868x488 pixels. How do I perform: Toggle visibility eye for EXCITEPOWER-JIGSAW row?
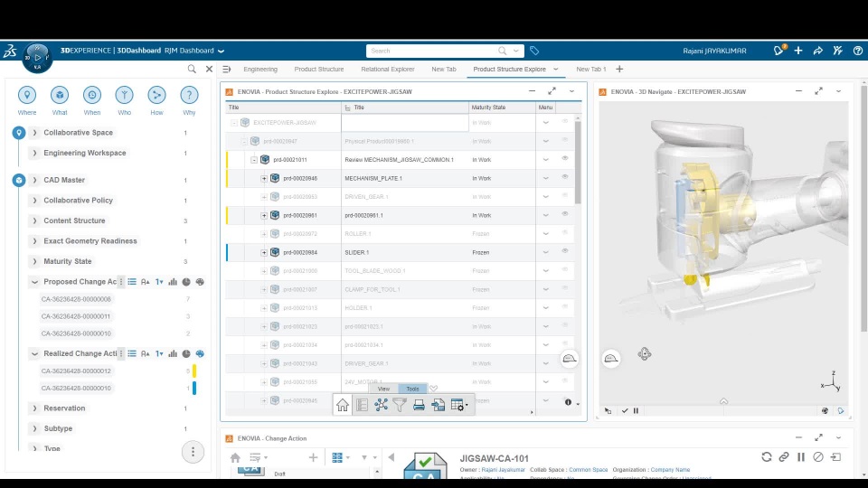pos(564,122)
